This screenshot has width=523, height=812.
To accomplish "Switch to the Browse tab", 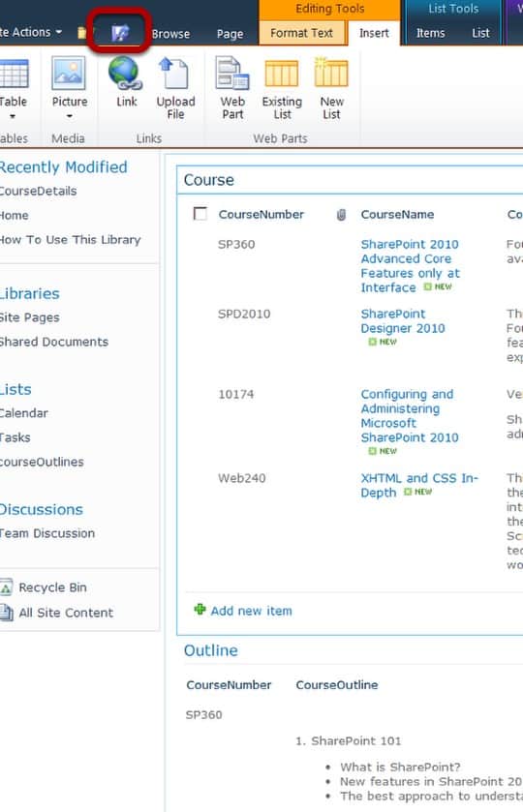I will (x=170, y=34).
